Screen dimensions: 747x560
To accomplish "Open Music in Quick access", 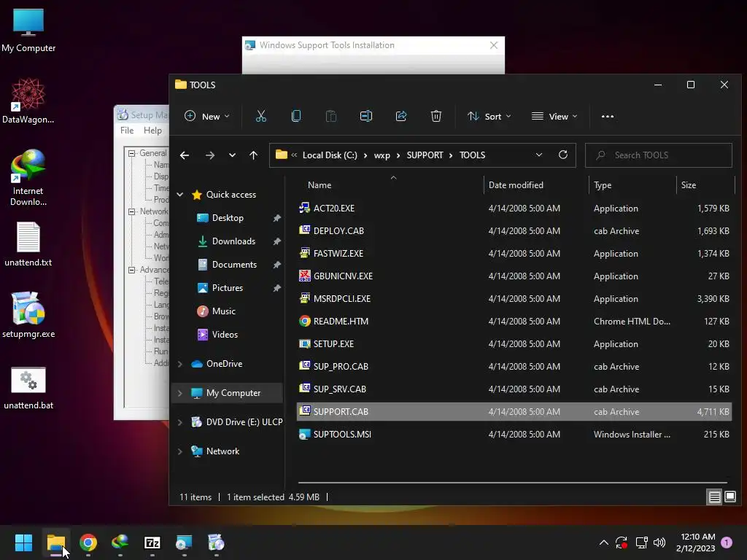I will (223, 311).
